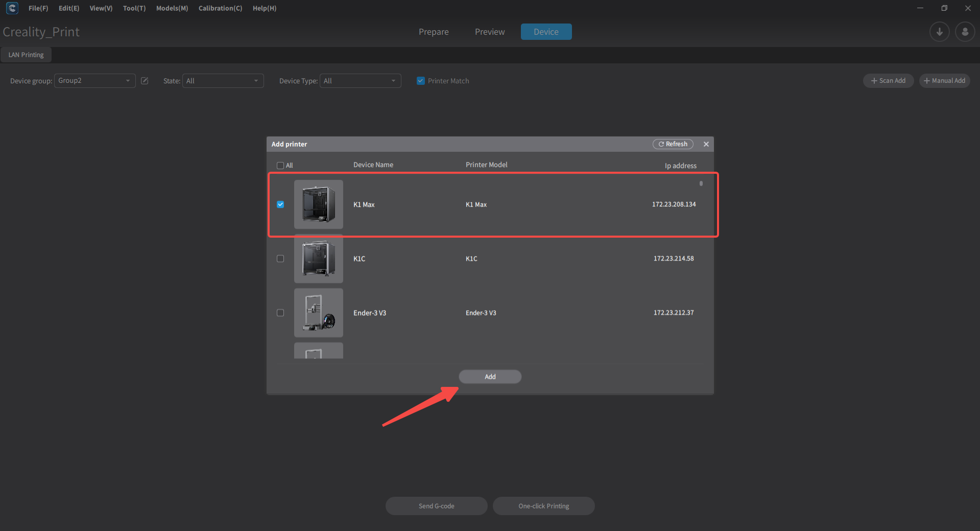
Task: Refresh the Add printer device list
Action: click(673, 144)
